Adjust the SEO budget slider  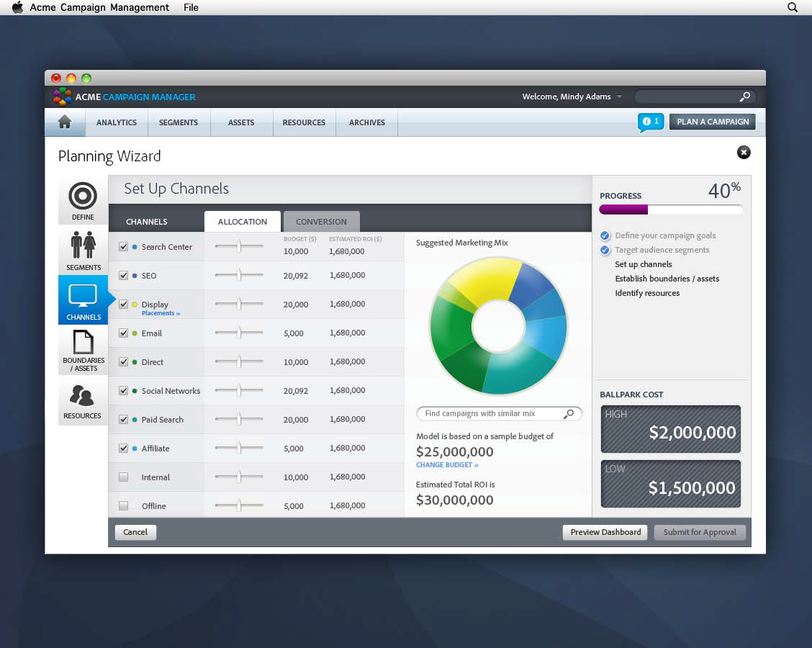click(239, 275)
